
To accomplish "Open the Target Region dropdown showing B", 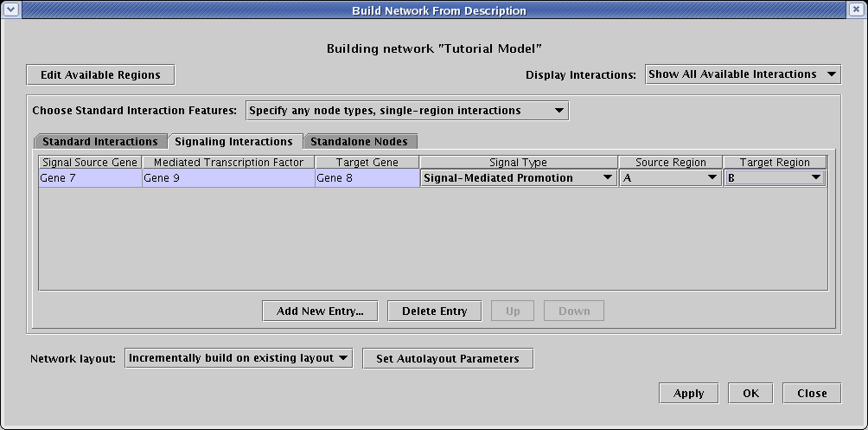I will 775,178.
